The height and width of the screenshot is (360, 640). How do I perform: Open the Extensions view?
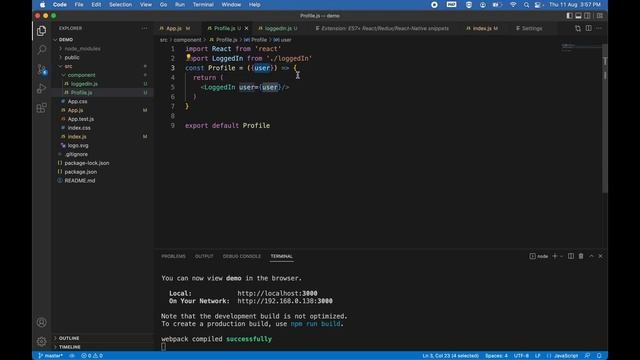tap(41, 108)
